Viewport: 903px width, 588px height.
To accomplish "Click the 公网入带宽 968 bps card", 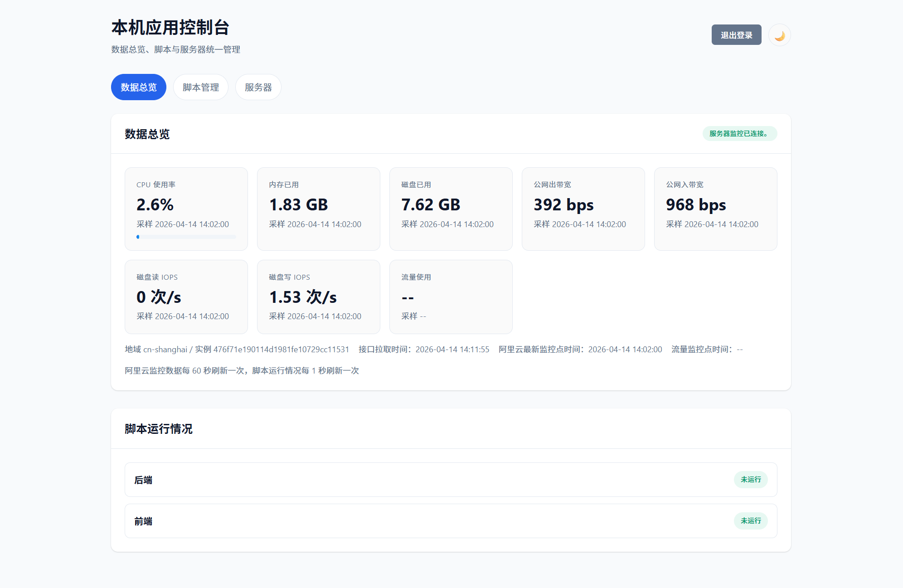I will click(715, 209).
